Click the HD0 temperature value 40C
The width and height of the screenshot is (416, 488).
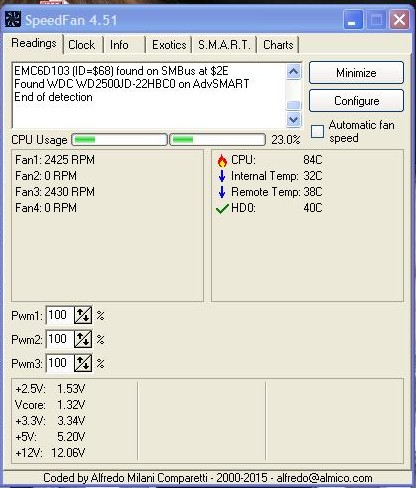pos(313,208)
